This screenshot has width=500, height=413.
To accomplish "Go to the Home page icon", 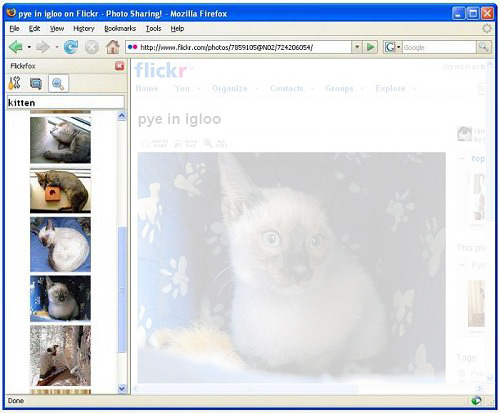I will pos(113,47).
